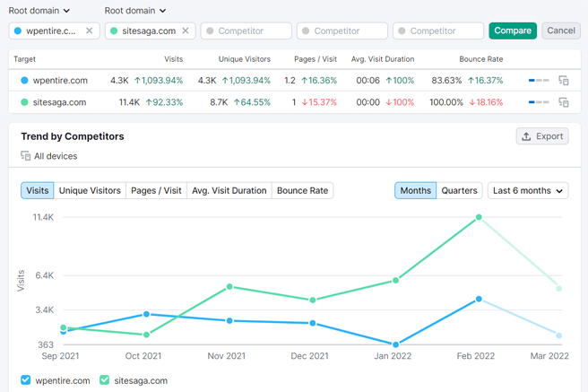Click wpentire.com Oct 2021 data point
Image resolution: width=588 pixels, height=392 pixels.
147,314
